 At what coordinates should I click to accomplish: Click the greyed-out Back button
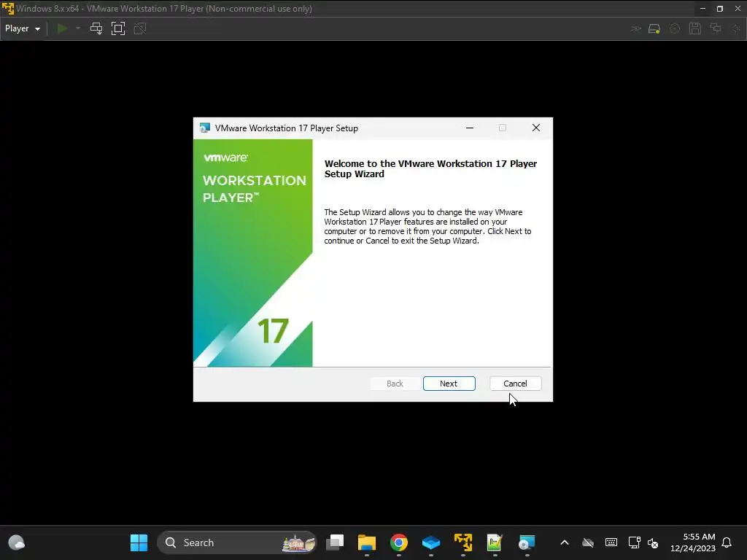click(x=395, y=384)
